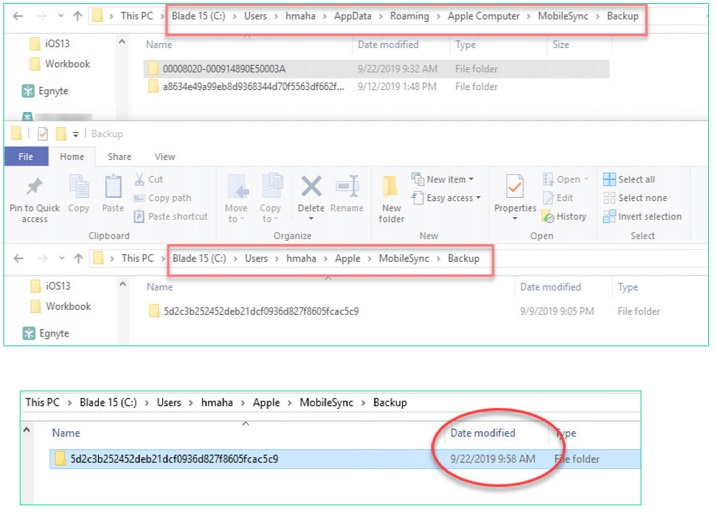Image resolution: width=717 pixels, height=512 pixels.
Task: Switch to the View ribbon tab
Action: 165,156
